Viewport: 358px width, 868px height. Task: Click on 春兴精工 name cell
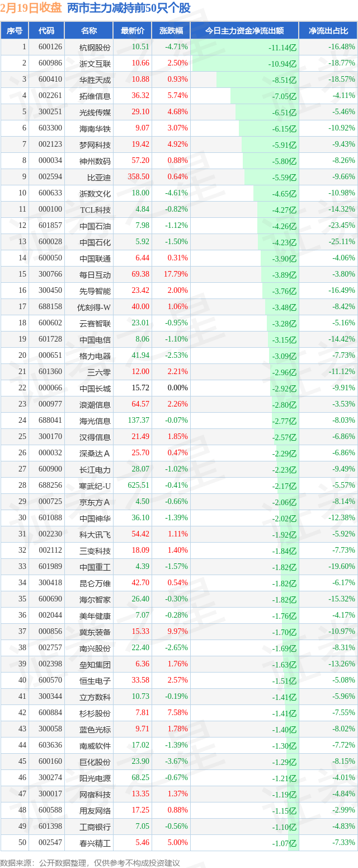tap(95, 843)
